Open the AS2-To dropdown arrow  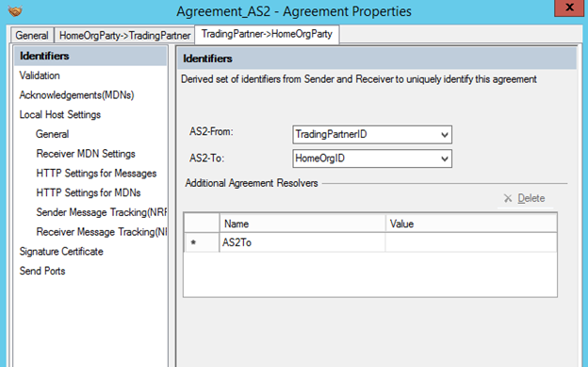tap(445, 158)
